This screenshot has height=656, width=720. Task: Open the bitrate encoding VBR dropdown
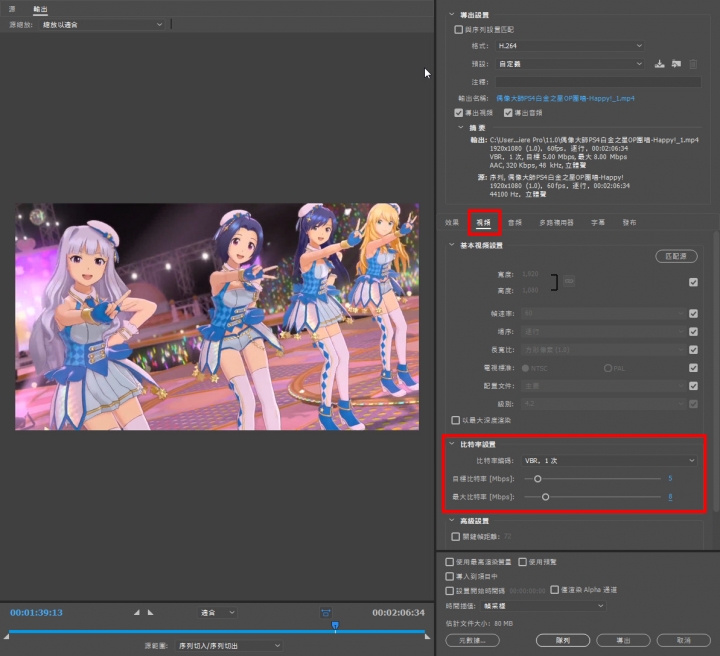click(609, 460)
